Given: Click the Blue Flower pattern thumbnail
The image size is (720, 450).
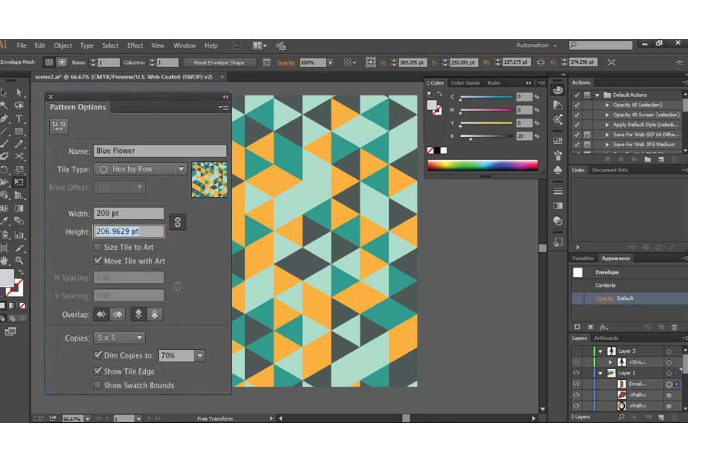Looking at the screenshot, I should (209, 180).
